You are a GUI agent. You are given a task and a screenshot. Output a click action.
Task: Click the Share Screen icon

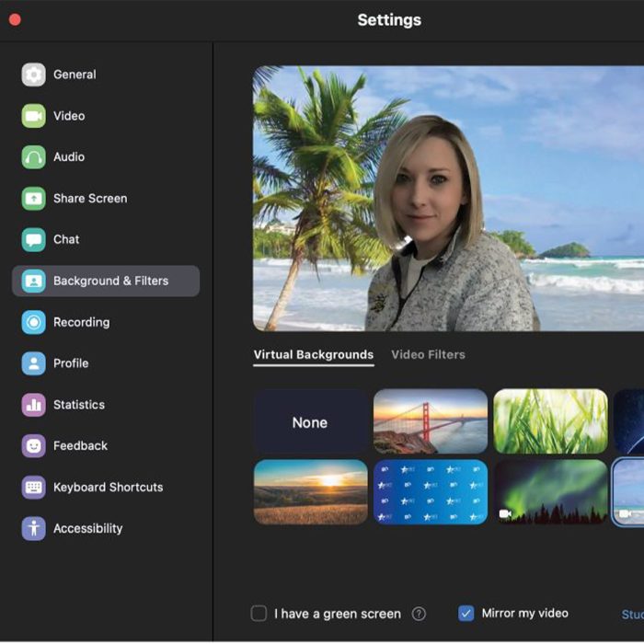33,199
